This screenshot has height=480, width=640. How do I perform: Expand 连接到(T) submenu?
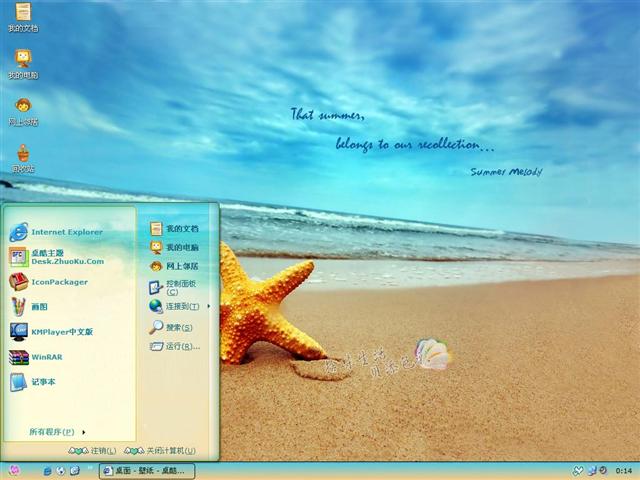[179, 306]
